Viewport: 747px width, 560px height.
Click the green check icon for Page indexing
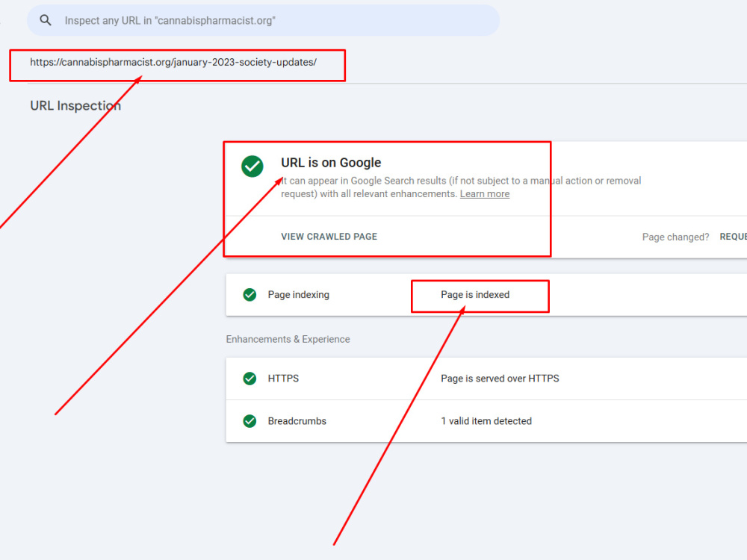click(249, 295)
